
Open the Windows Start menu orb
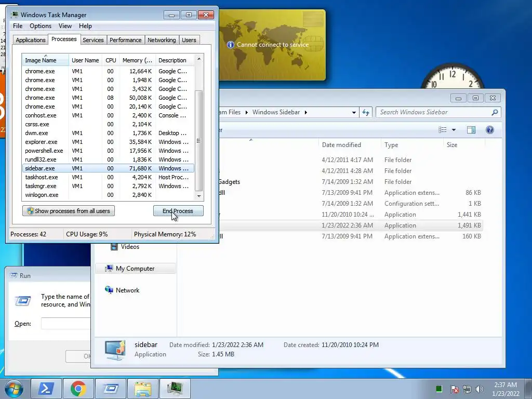tap(14, 389)
